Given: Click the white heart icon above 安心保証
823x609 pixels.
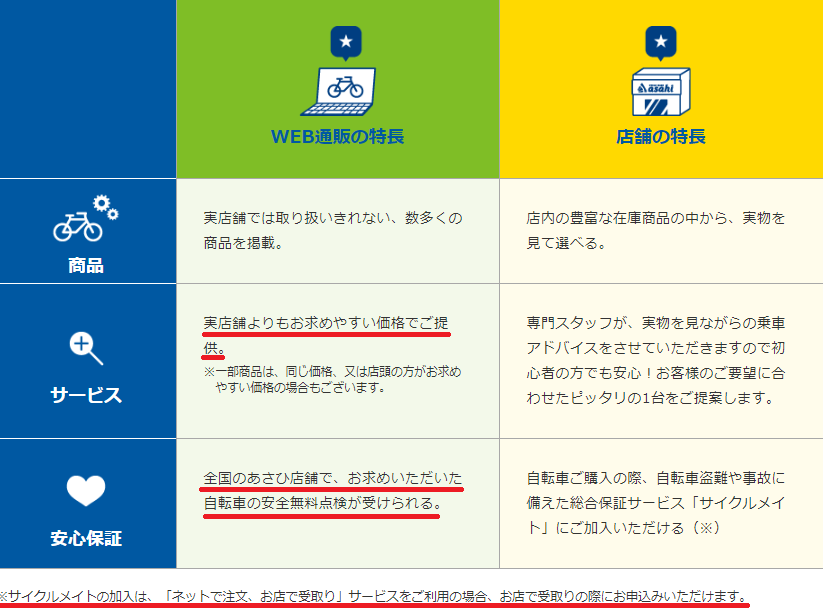Looking at the screenshot, I should [x=86, y=490].
